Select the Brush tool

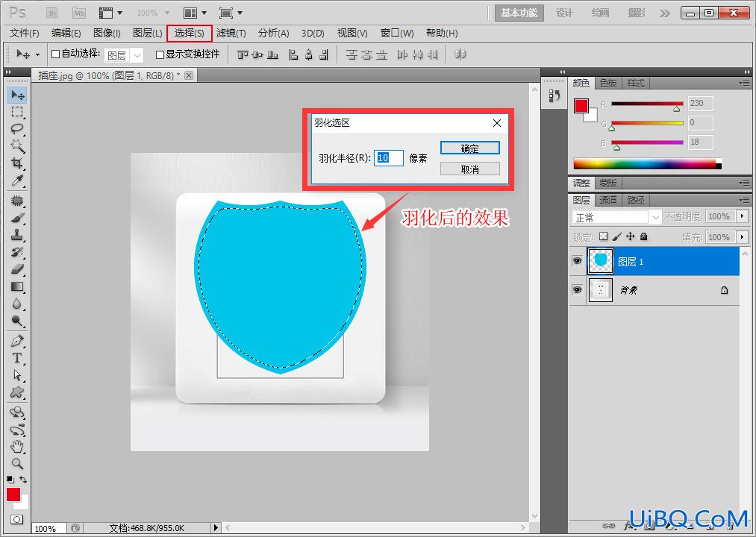17,218
